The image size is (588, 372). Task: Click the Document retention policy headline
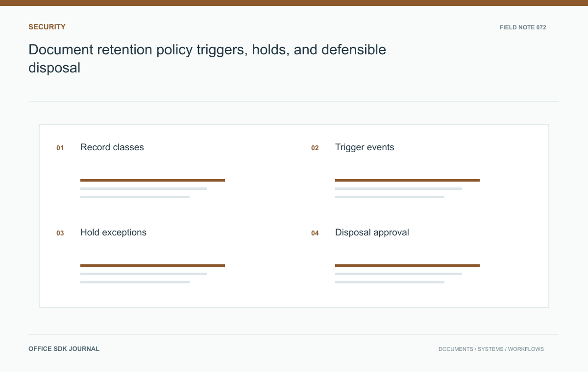tap(207, 58)
